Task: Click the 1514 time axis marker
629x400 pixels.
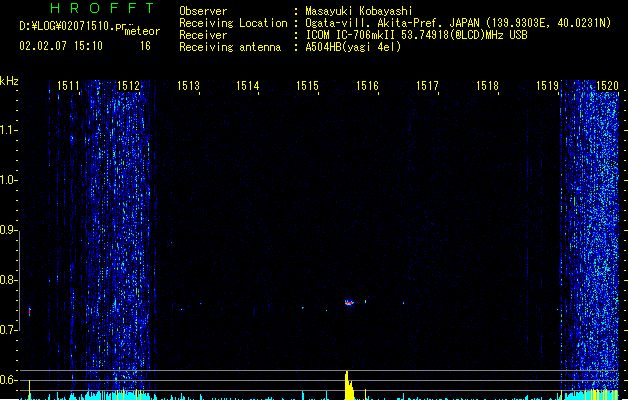Action: point(248,86)
